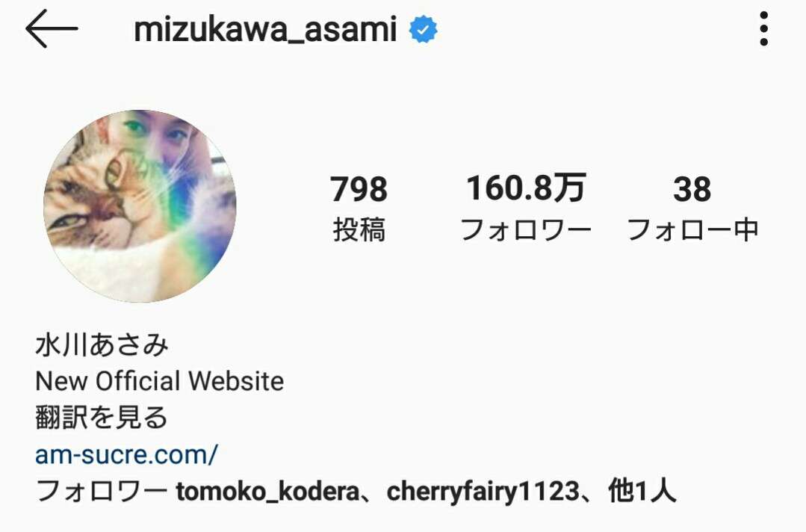This screenshot has width=806, height=532.
Task: Select the 水川あさみ display name
Action: [102, 344]
